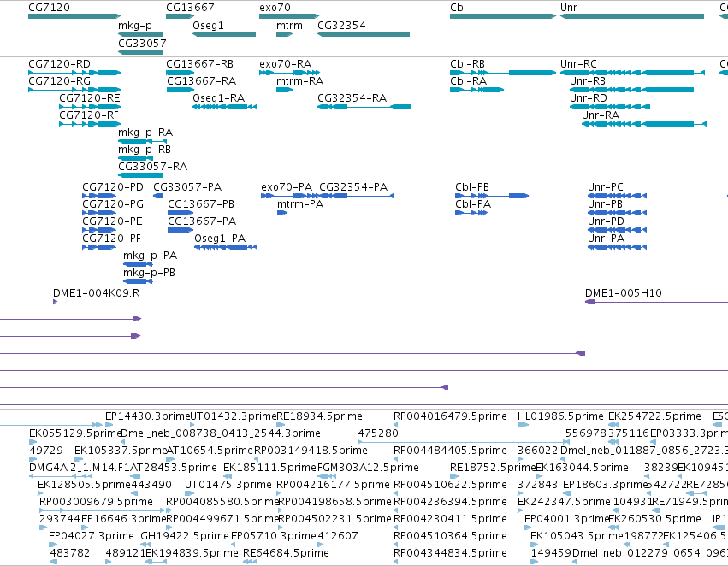Open the DME1-004K09.R clone feature
The height and width of the screenshot is (566, 728).
tap(56, 302)
